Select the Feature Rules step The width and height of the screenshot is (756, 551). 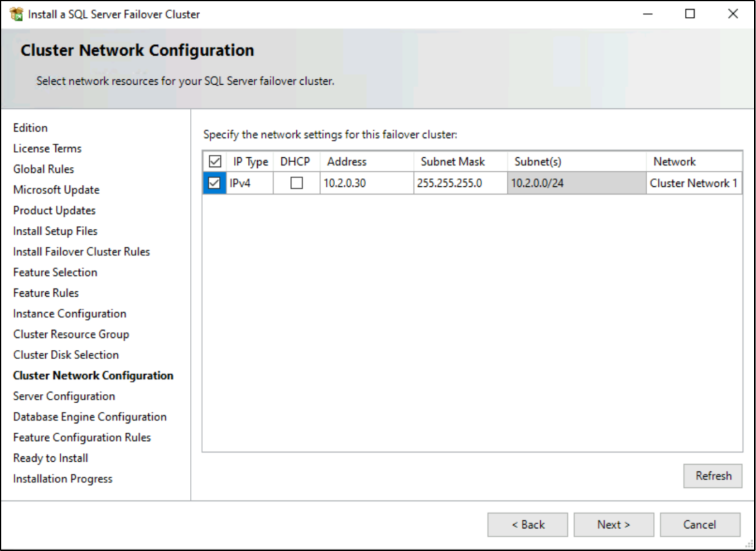46,293
